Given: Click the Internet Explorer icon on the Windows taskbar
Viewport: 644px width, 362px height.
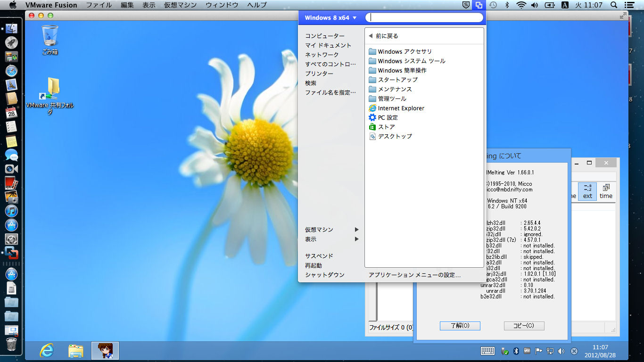Looking at the screenshot, I should pos(46,351).
